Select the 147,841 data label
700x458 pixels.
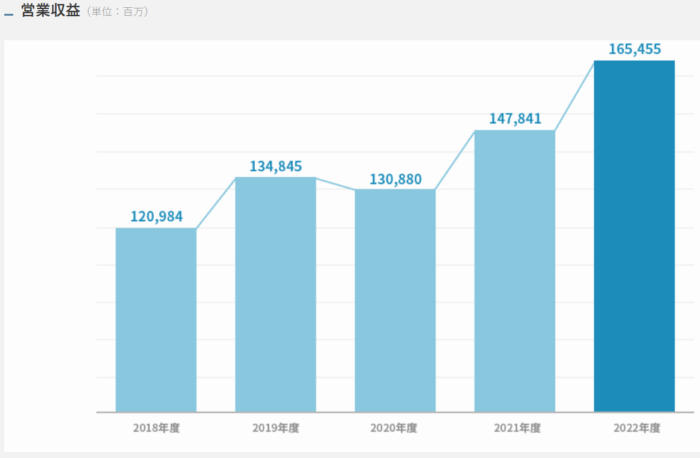[515, 119]
